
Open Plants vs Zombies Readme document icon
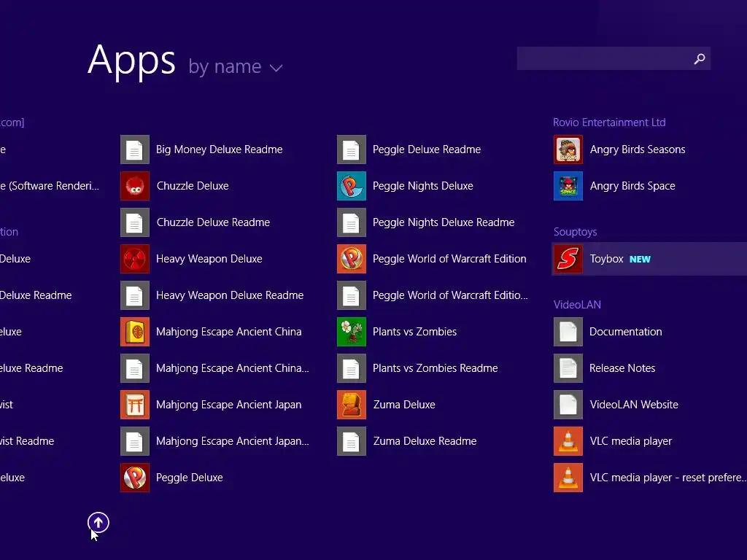[352, 368]
